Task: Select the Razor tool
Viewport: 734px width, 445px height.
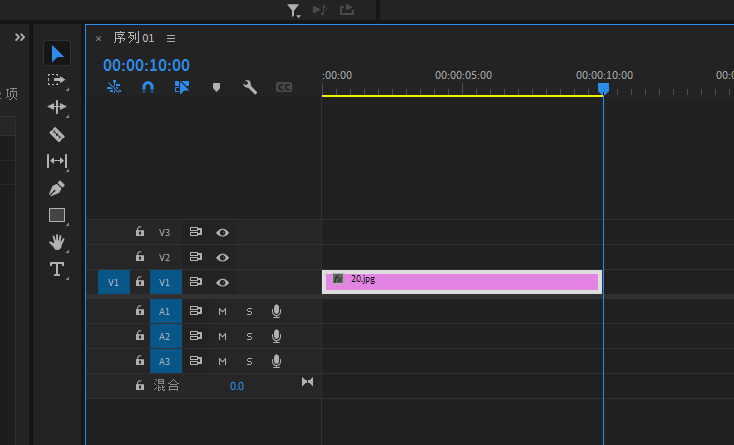Action: pyautogui.click(x=57, y=134)
